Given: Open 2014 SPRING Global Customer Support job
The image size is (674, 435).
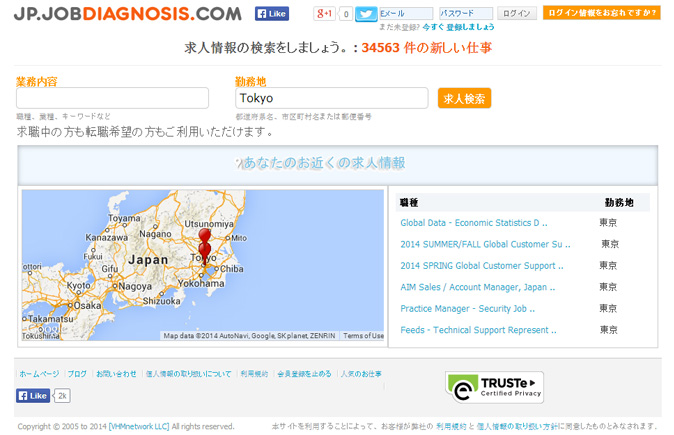Looking at the screenshot, I should click(482, 266).
